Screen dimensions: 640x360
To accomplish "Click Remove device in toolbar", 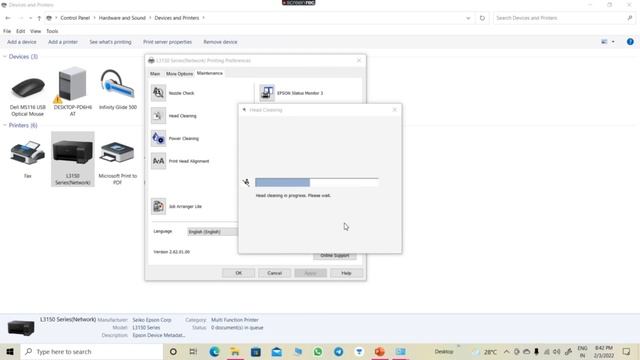I will [x=220, y=42].
